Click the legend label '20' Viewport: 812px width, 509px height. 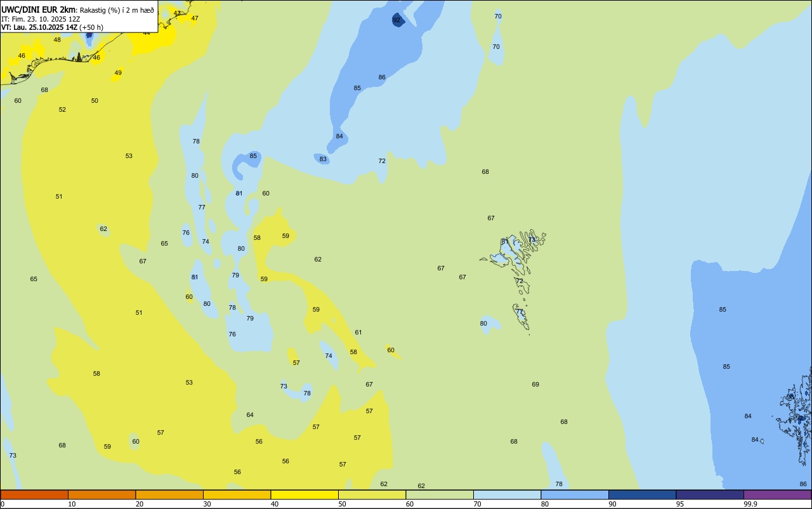140,504
